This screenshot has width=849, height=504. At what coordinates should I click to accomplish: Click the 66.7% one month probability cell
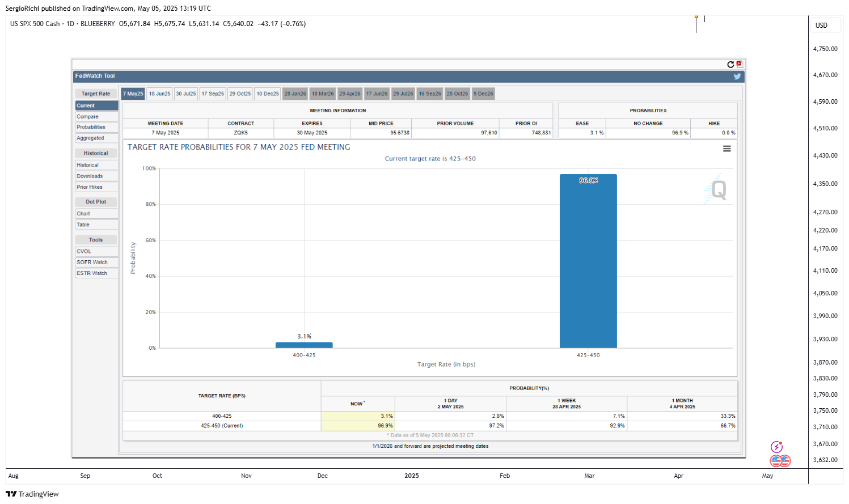tap(682, 426)
